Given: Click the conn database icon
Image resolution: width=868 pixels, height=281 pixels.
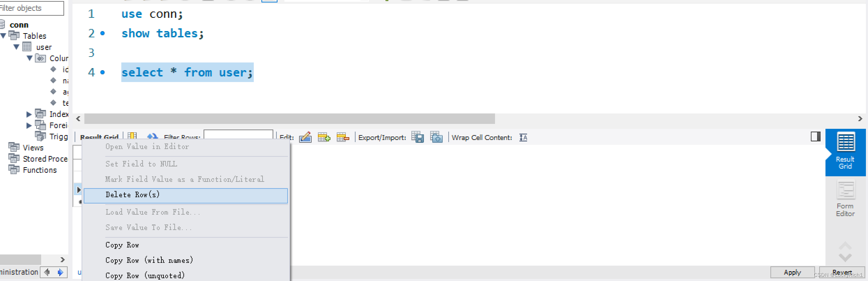Looking at the screenshot, I should tap(2, 24).
